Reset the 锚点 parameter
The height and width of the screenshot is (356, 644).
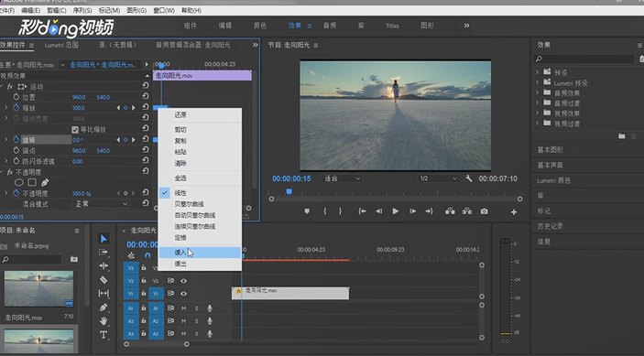[146, 150]
